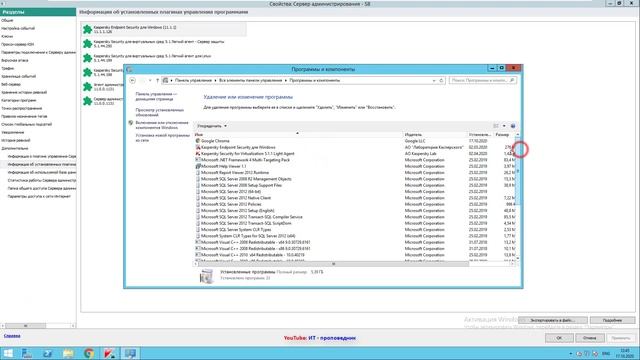This screenshot has width=640, height=360.
Task: Click the change view icon in Programs toolbar
Action: click(x=496, y=126)
